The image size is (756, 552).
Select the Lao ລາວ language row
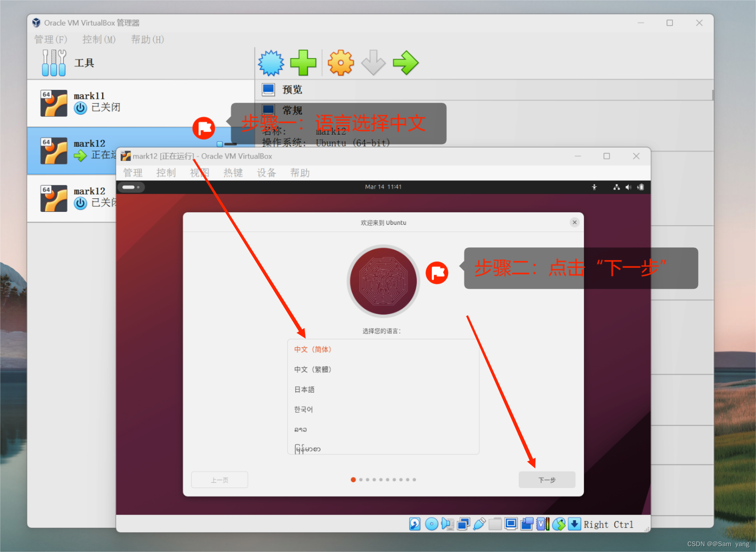tap(383, 430)
